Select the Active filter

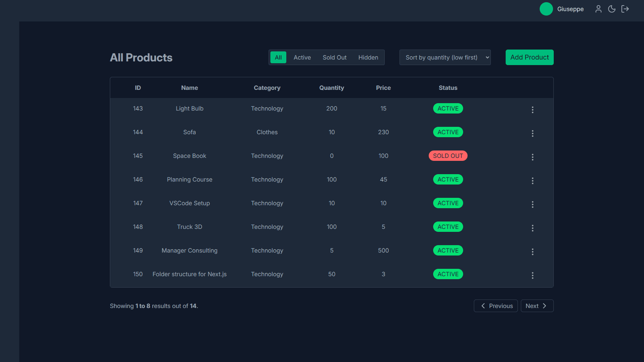(302, 57)
